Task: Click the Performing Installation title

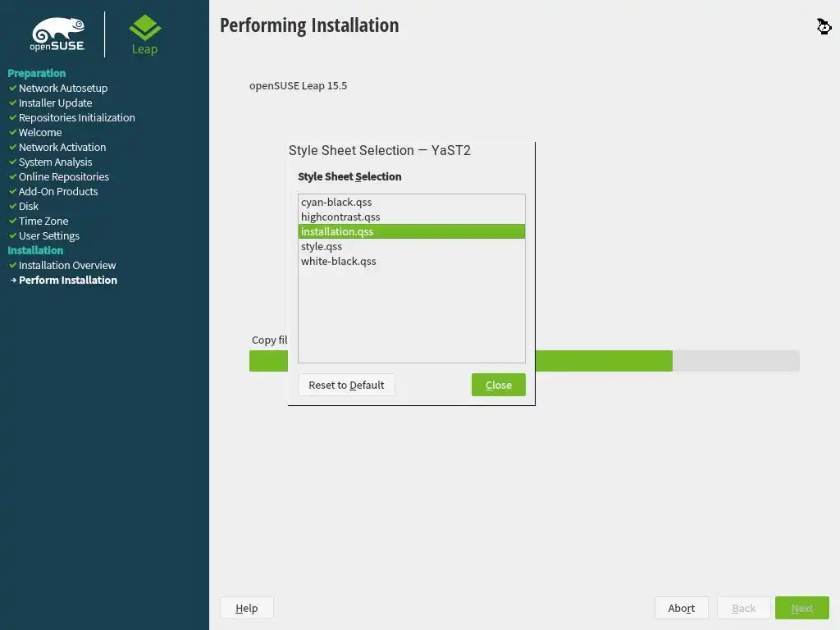Action: point(309,25)
